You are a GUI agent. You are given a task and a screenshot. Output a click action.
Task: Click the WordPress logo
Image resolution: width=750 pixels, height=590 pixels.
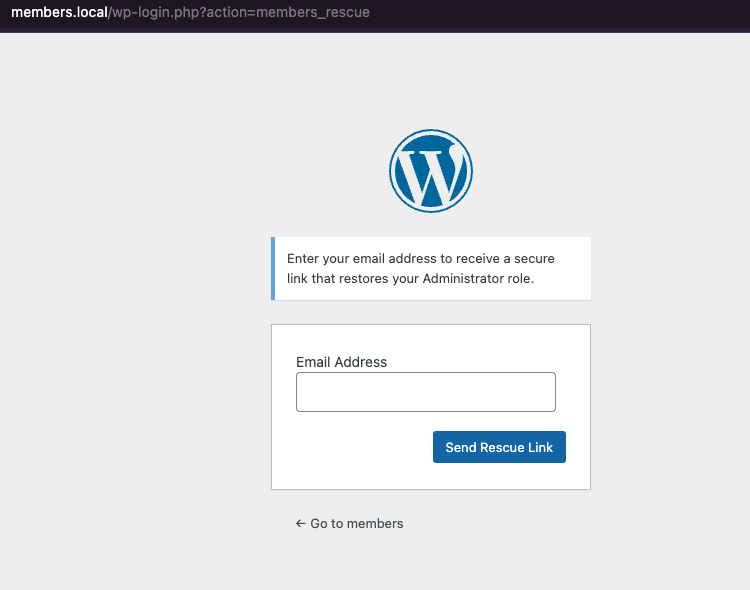point(430,171)
